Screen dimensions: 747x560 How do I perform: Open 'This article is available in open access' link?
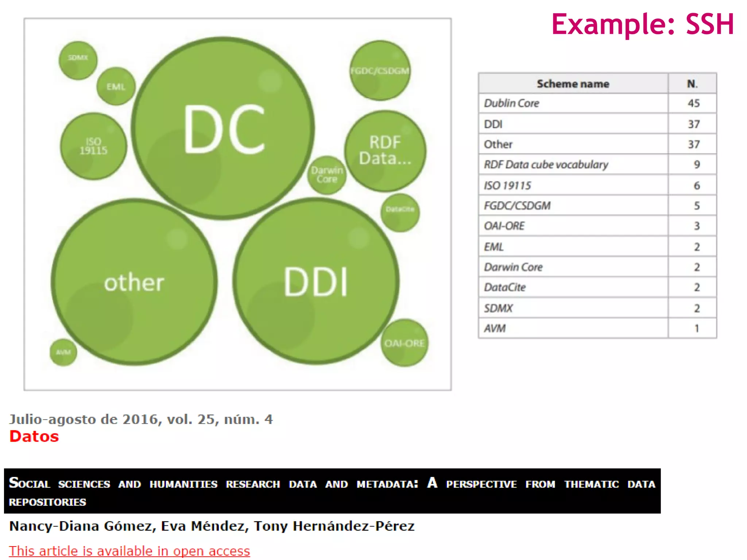click(129, 551)
